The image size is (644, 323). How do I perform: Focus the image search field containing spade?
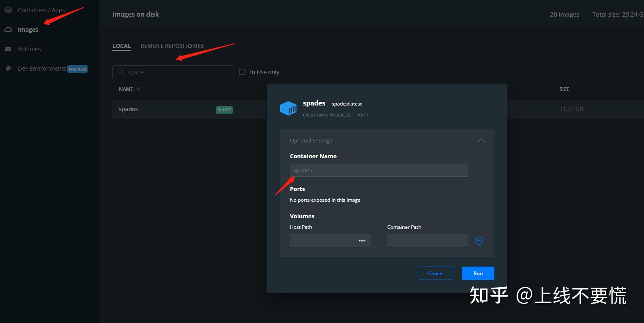tap(173, 72)
